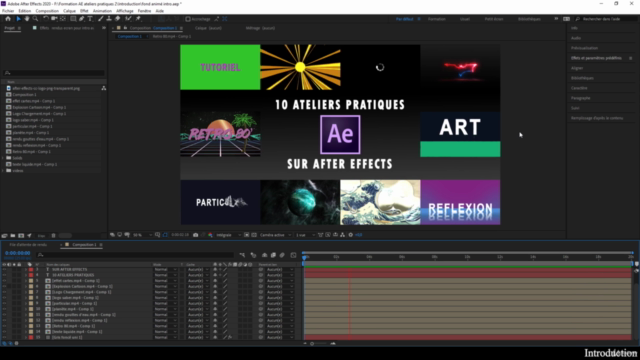Open the Paragraphe panel
Viewport: 640px width, 360px height.
[580, 98]
